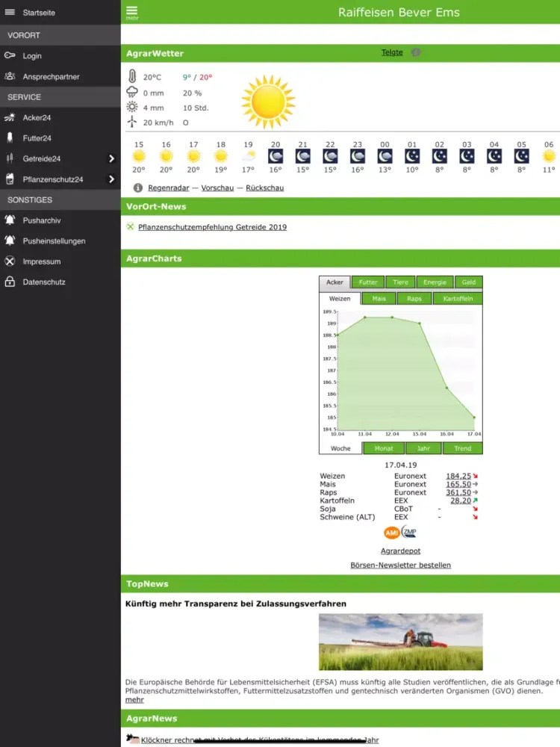Screen dimensions: 560x747
Task: Click the sun icon for hour 15
Action: (139, 156)
